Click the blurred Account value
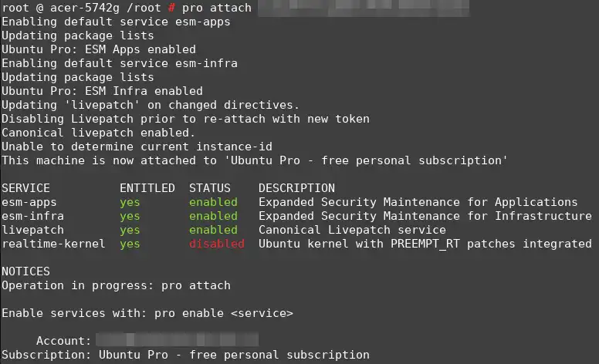The height and width of the screenshot is (364, 599). pyautogui.click(x=178, y=339)
